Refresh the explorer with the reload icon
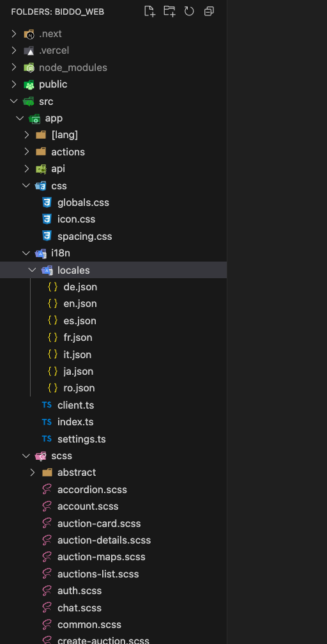327x644 pixels. click(189, 12)
